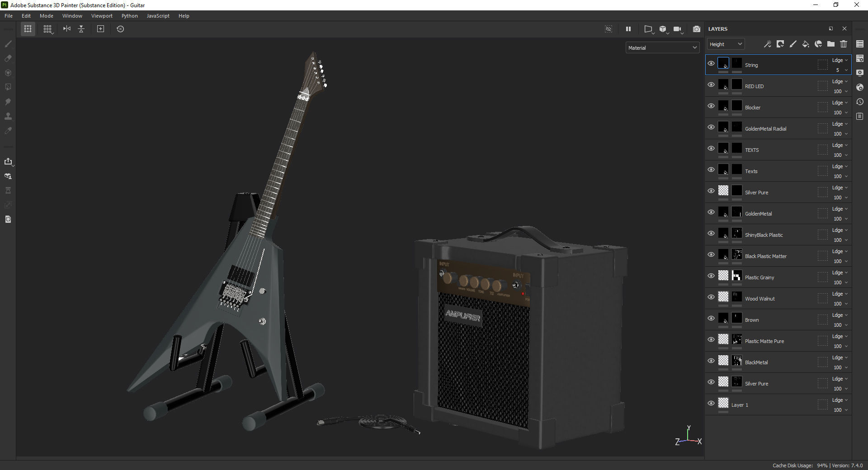Select the Smudge tool

point(8,102)
